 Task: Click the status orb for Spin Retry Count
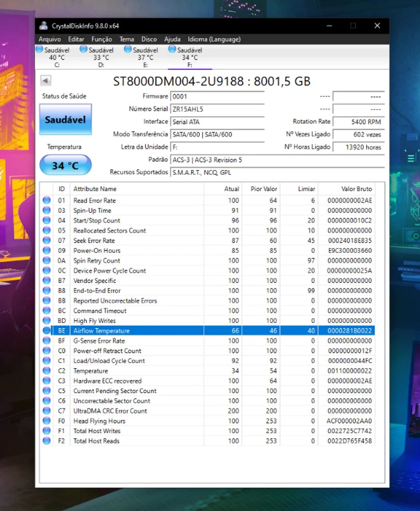[x=47, y=260]
